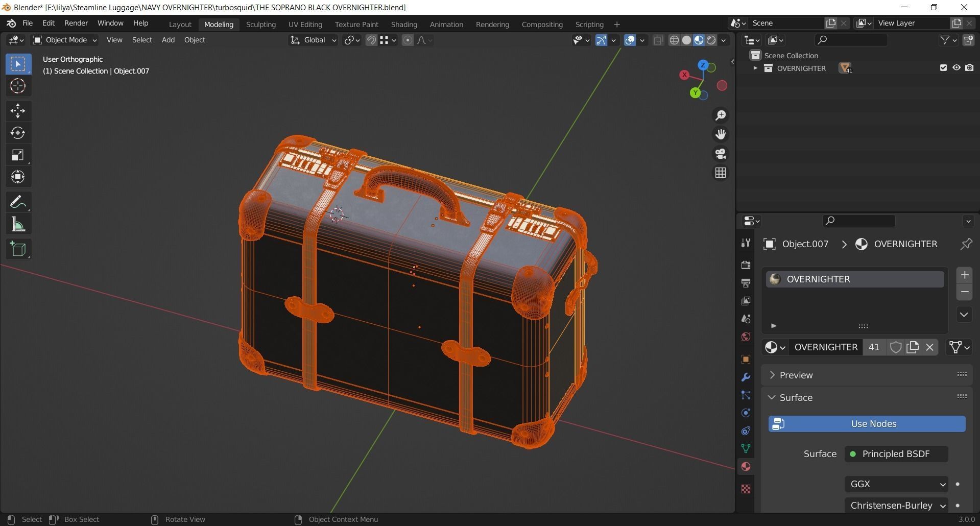The image size is (980, 526).
Task: Activate the Transform tool
Action: pos(18,177)
